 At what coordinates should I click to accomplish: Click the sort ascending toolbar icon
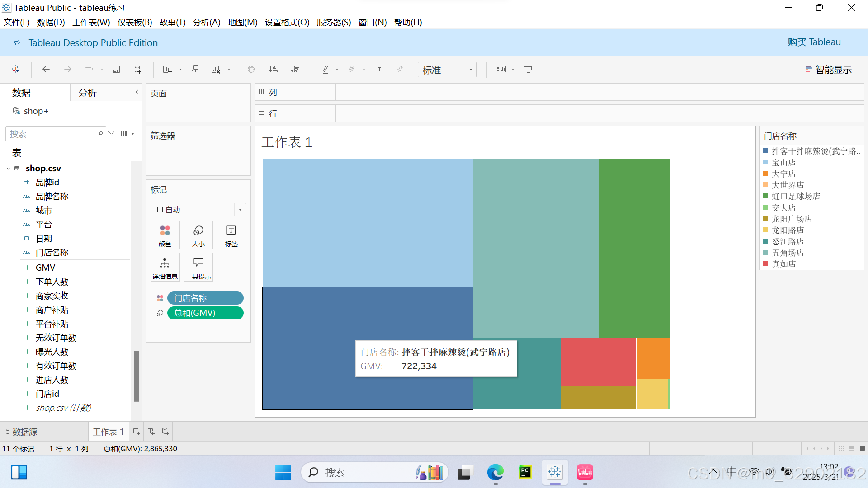pos(273,69)
